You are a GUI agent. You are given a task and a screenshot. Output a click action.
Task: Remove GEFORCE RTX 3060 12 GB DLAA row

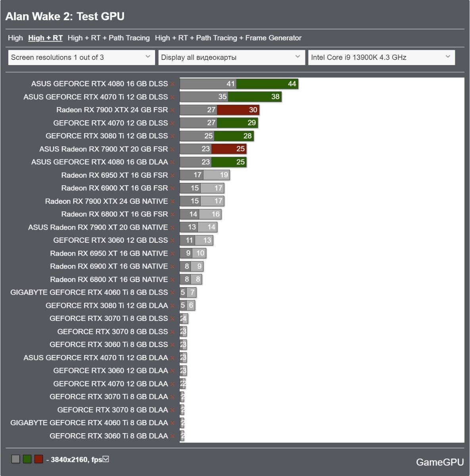[x=173, y=371]
